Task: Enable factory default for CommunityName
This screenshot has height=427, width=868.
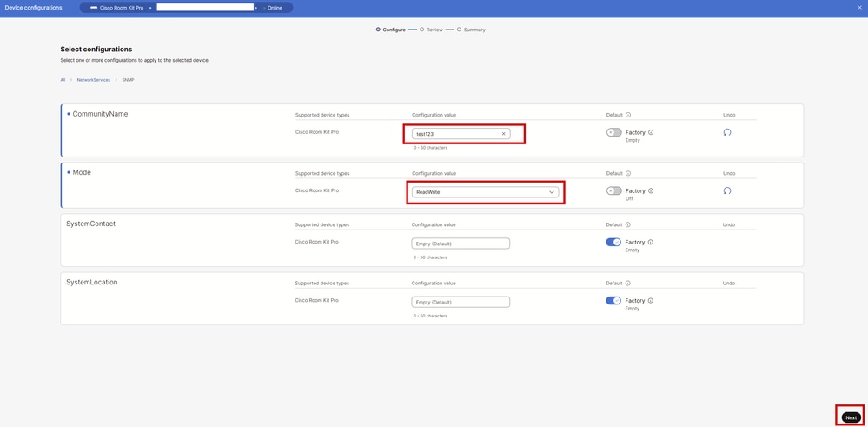Action: (x=613, y=132)
